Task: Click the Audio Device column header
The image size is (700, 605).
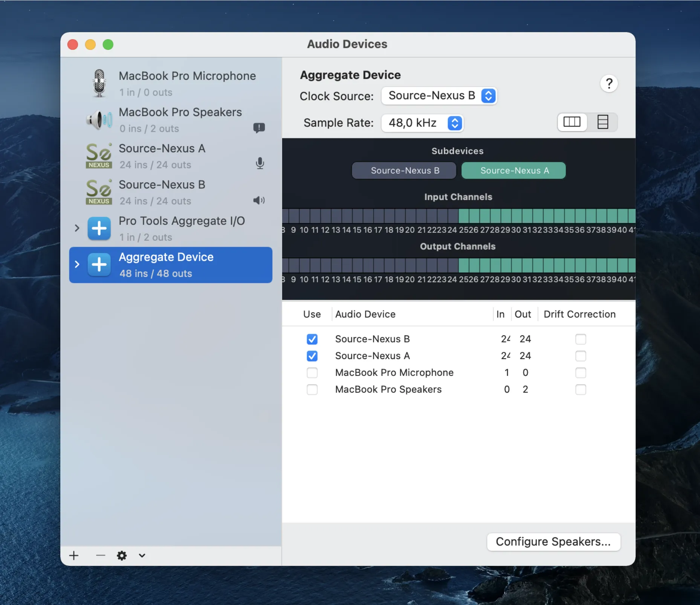Action: pyautogui.click(x=365, y=314)
